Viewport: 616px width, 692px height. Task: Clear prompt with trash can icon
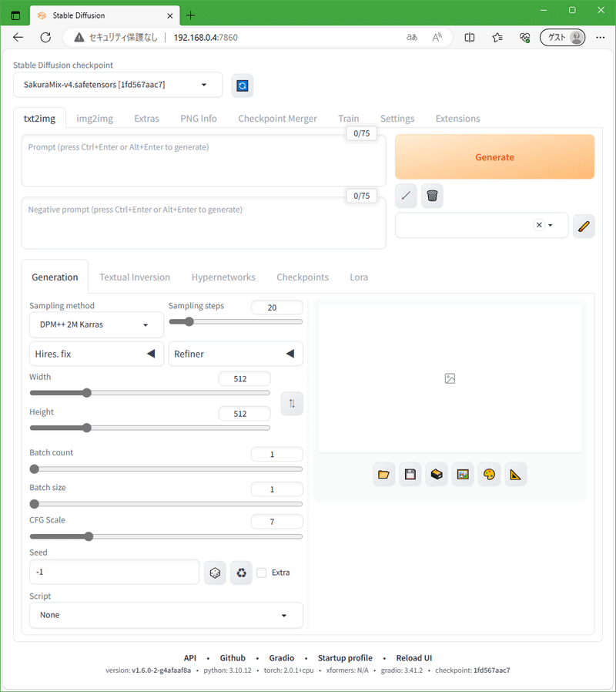point(432,196)
